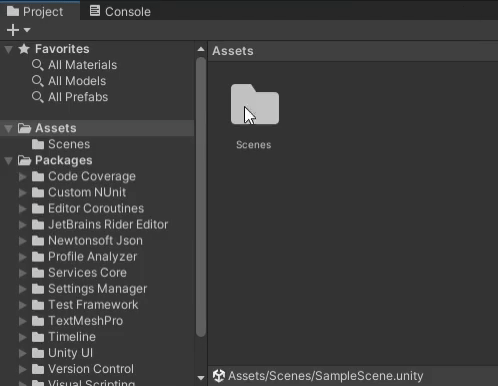
Task: Click the Unity scene icon in path bar
Action: [219, 376]
